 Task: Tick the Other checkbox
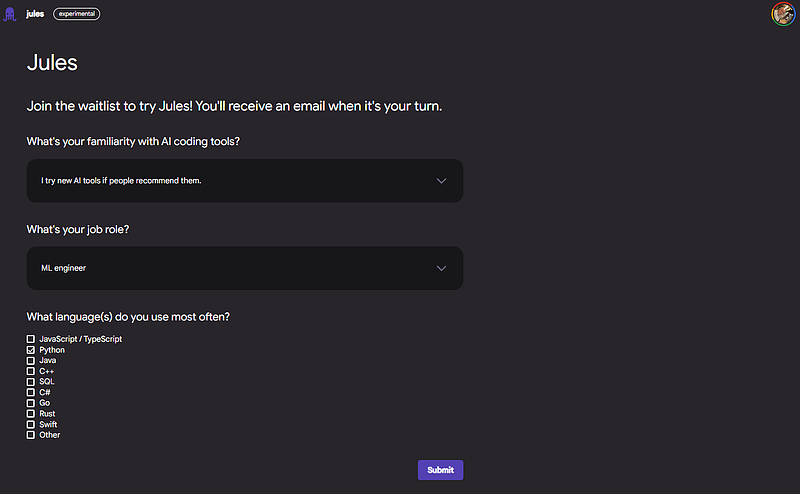pyautogui.click(x=31, y=435)
